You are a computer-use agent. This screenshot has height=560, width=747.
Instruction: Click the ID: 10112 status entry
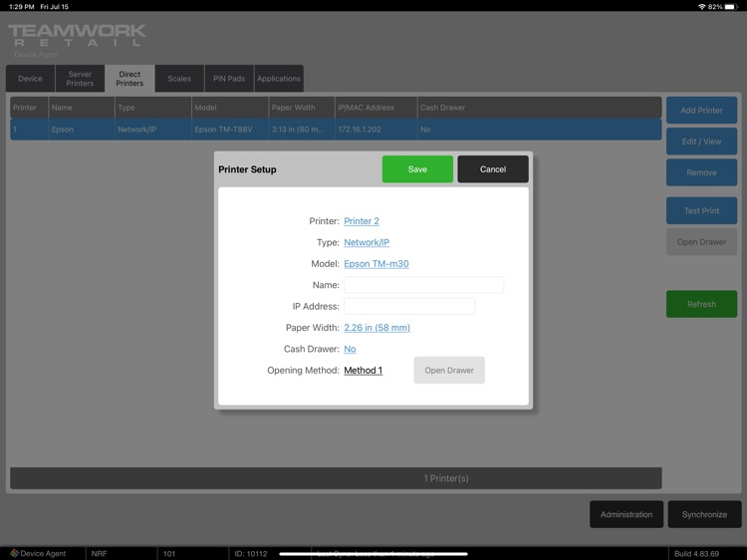pos(251,553)
